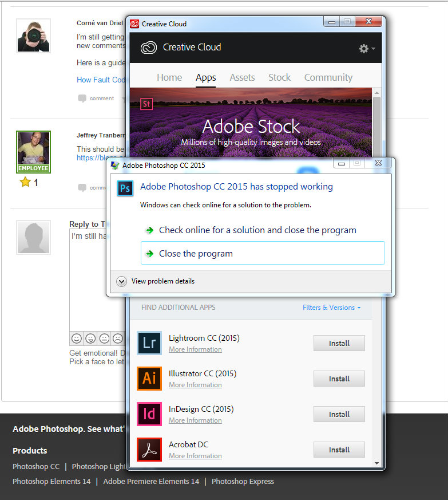Screen dimensions: 448x500
Task: Pick the neutral face emoticon
Action: click(104, 338)
